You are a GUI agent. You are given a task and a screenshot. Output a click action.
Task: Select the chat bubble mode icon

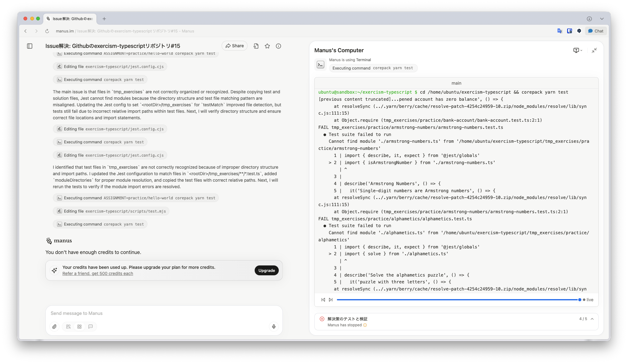point(91,327)
